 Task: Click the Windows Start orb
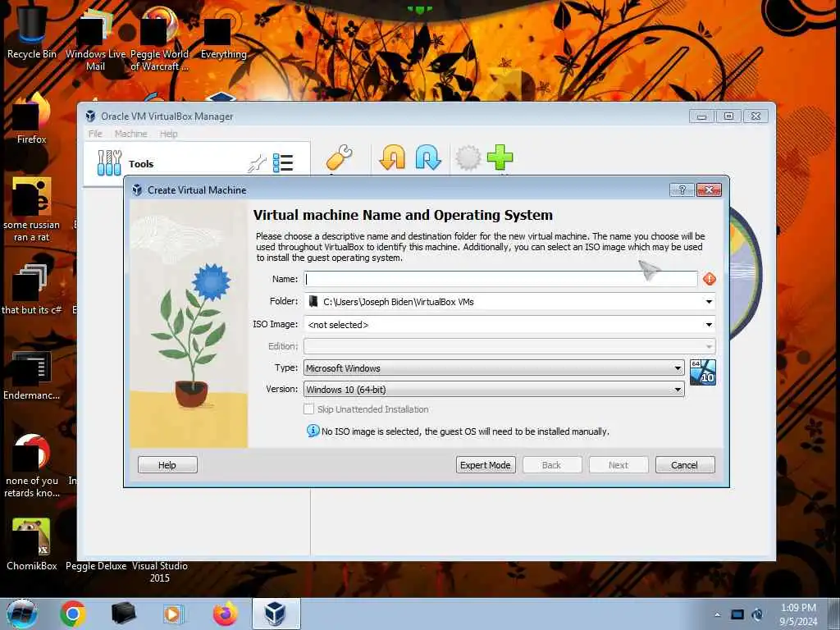click(x=22, y=614)
